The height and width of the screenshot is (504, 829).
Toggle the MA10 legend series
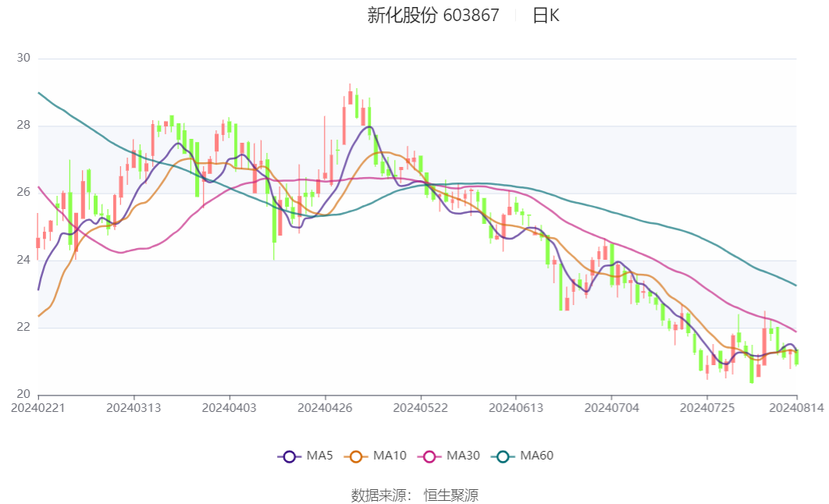point(375,456)
